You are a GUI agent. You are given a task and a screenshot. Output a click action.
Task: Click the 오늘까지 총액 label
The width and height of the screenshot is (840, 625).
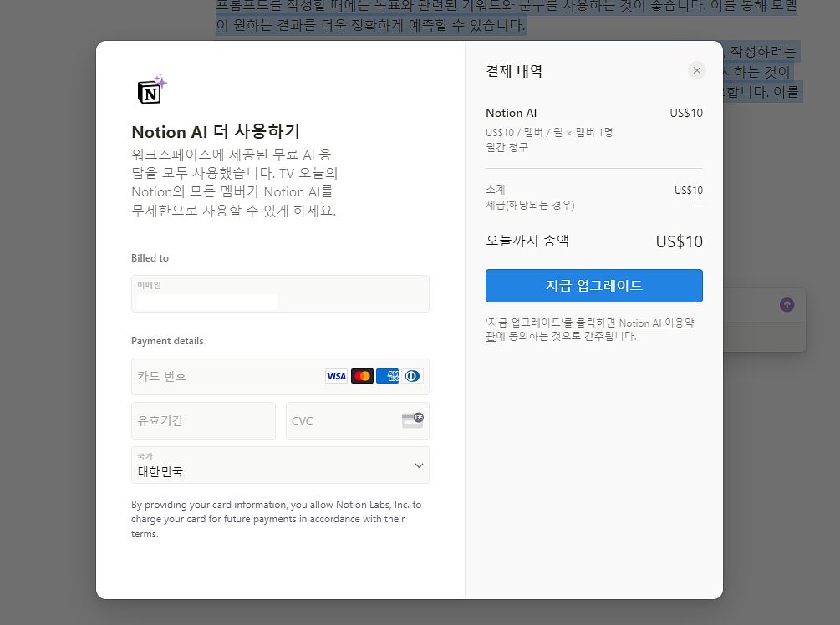pos(527,241)
